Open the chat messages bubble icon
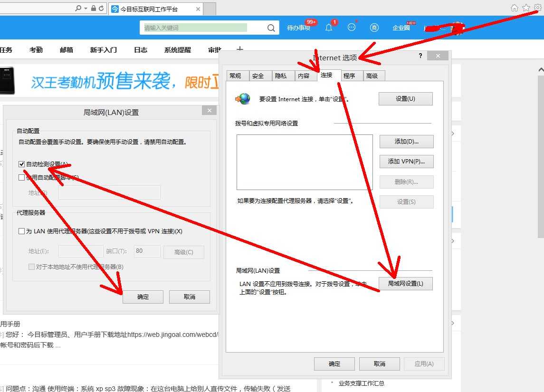Screen dimensions: 544x392 coord(352,28)
